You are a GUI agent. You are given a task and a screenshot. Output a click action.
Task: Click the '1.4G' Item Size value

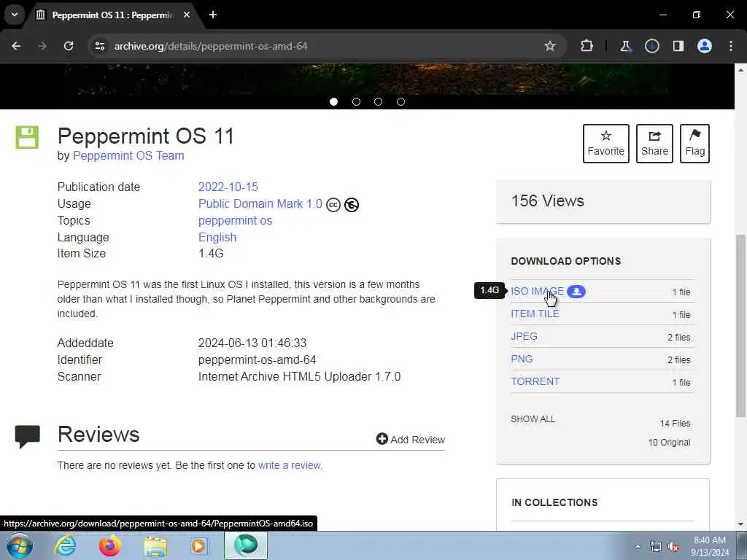tap(211, 253)
